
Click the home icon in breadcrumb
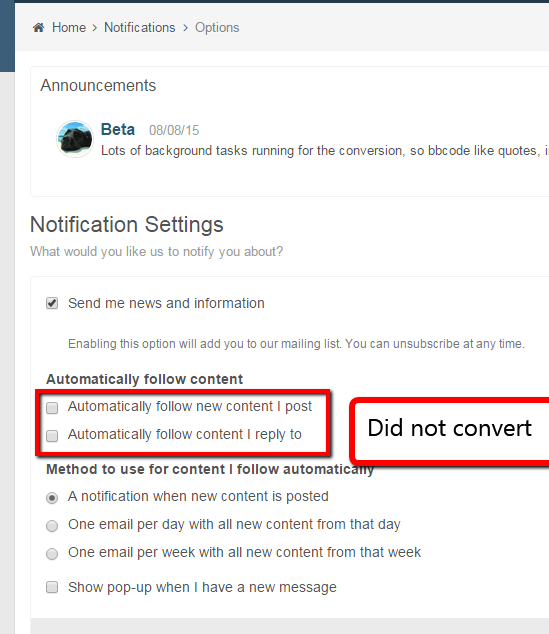(38, 27)
